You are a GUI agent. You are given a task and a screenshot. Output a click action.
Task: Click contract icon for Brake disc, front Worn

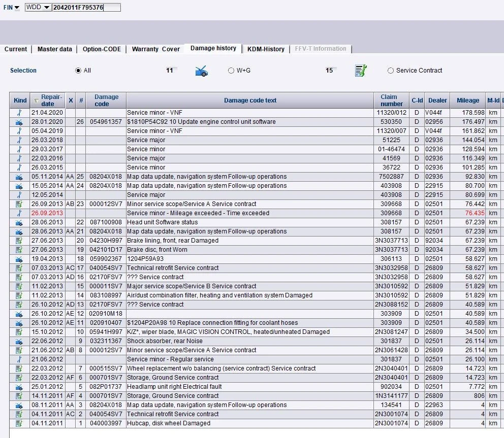(19, 250)
